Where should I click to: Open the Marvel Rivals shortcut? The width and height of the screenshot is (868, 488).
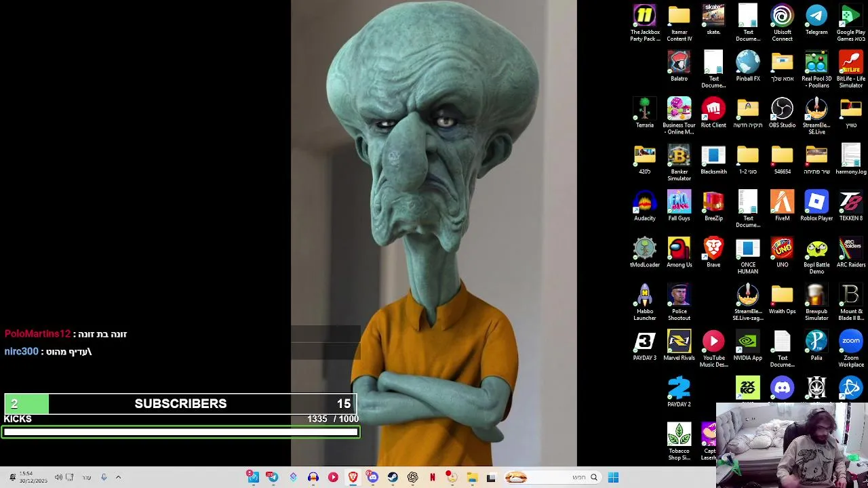point(679,346)
